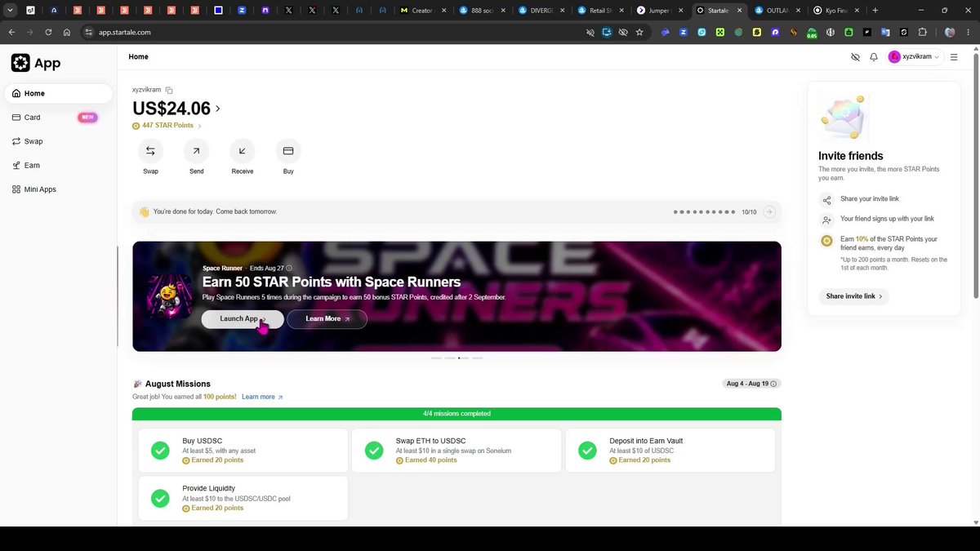980x551 pixels.
Task: Open the browser tab search dropdown
Action: click(x=11, y=11)
